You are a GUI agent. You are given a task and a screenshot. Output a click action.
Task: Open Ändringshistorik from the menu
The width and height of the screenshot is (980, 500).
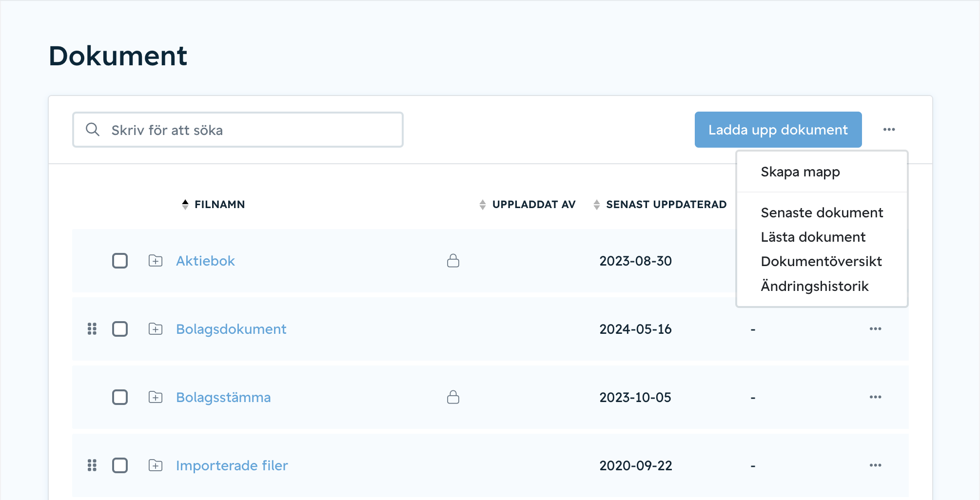click(x=814, y=286)
